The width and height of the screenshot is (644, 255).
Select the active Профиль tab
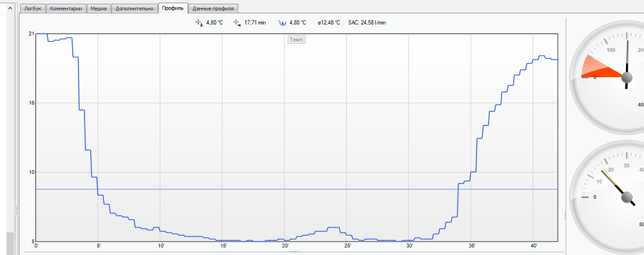coord(173,8)
